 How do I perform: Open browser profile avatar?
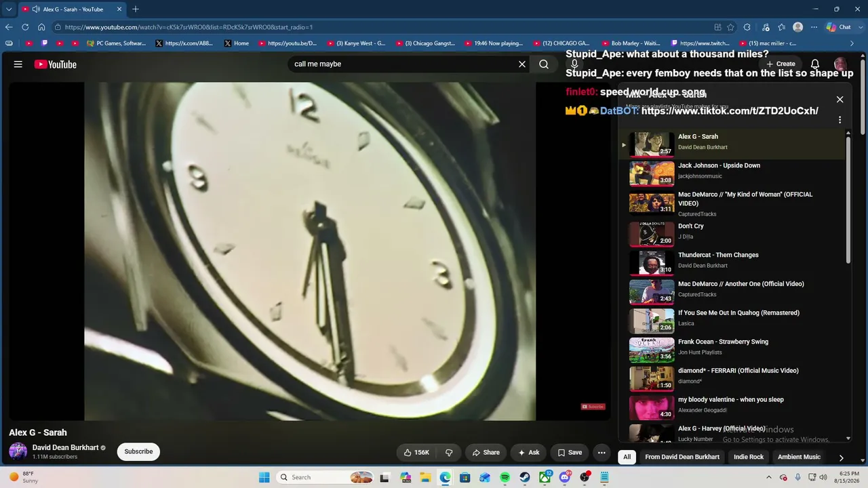click(x=798, y=27)
